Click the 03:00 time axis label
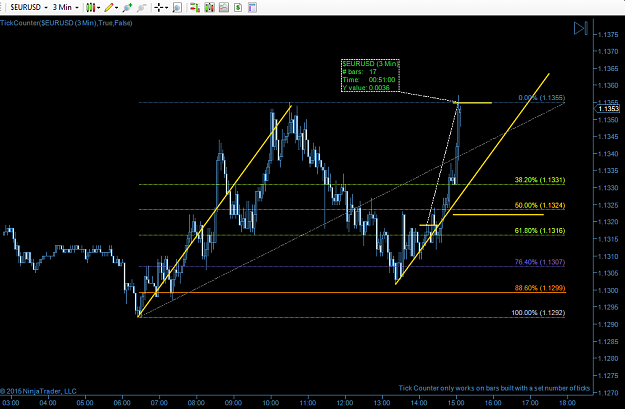 (10, 403)
